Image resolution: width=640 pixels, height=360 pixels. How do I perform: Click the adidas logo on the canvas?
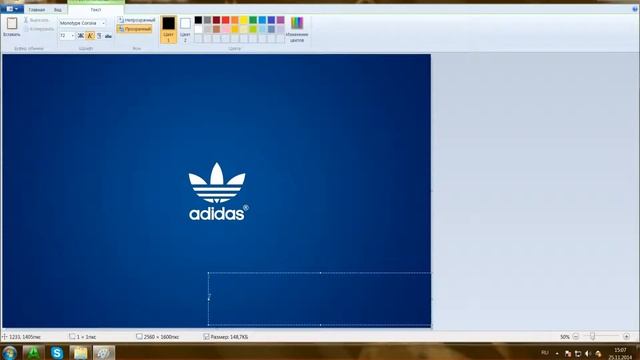(x=218, y=192)
